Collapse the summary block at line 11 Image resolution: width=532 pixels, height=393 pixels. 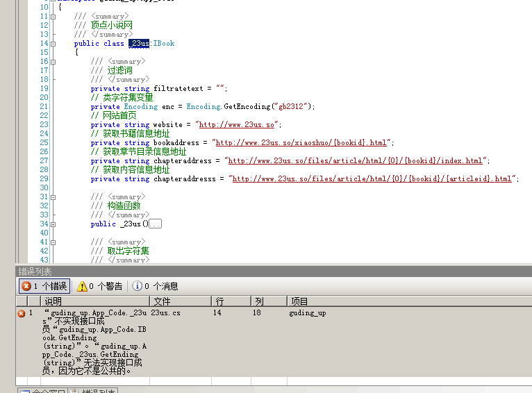pyautogui.click(x=53, y=17)
